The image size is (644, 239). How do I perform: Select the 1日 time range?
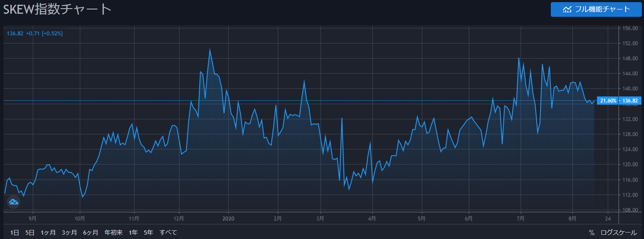point(14,233)
